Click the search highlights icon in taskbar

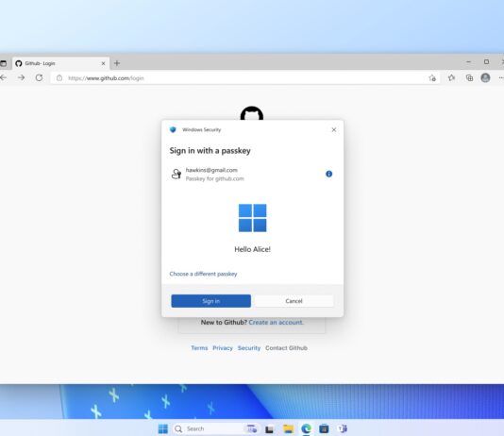(251, 428)
